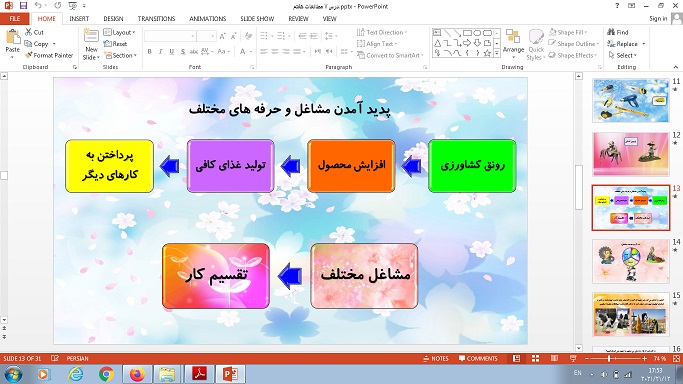Click the New Slide icon

[91, 36]
